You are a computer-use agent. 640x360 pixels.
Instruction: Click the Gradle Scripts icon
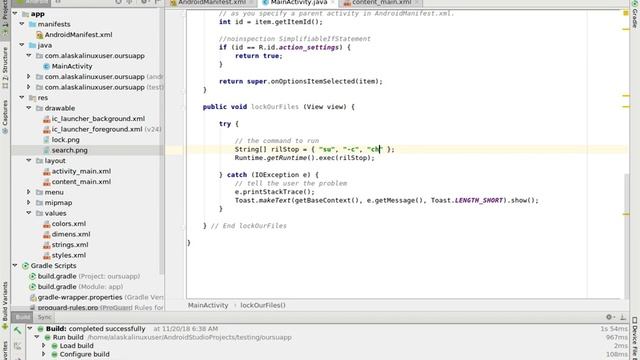pos(25,266)
